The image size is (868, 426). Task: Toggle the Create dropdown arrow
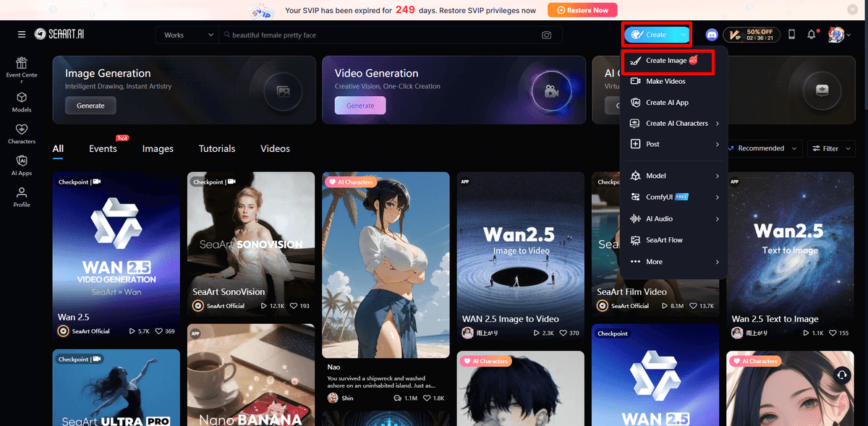point(684,35)
